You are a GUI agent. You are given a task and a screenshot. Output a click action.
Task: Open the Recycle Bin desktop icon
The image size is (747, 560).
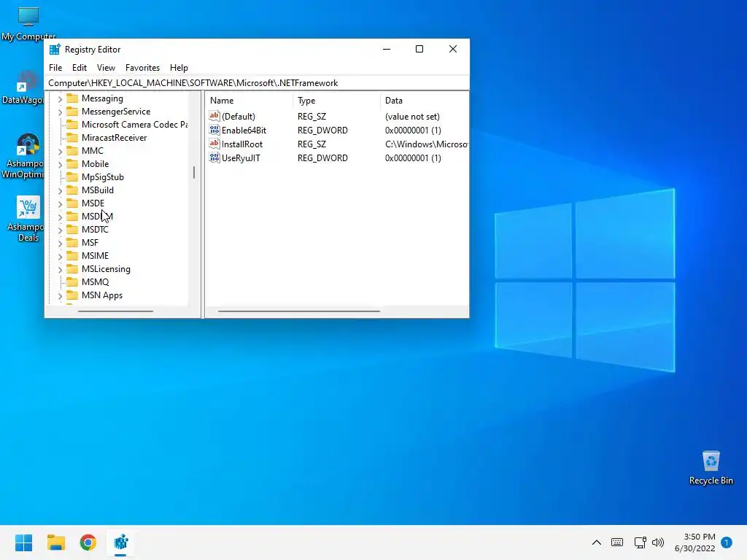(711, 467)
